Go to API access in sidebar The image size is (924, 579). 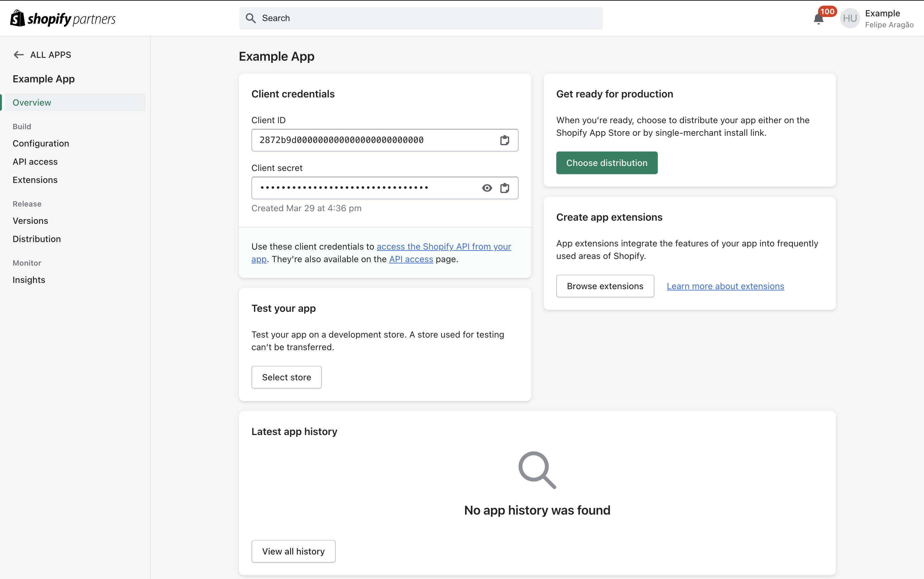[x=35, y=162]
